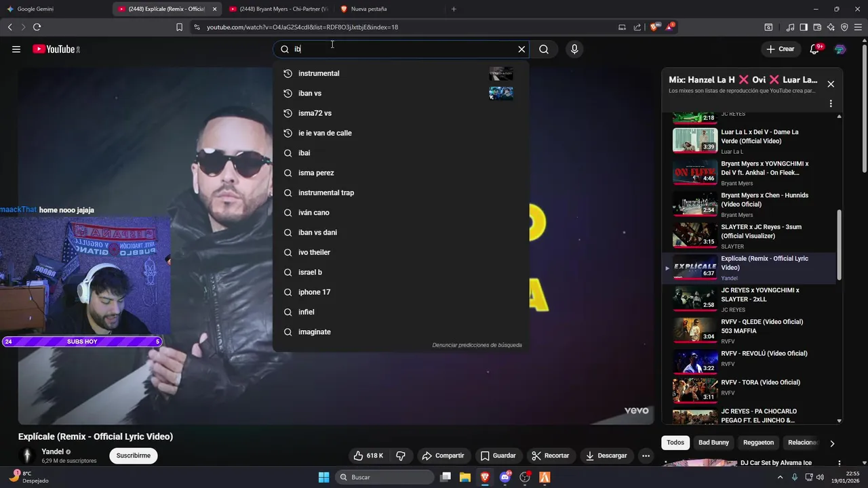
Task: Click 'Denunciar predicciones de búsqueda' link
Action: 477,345
